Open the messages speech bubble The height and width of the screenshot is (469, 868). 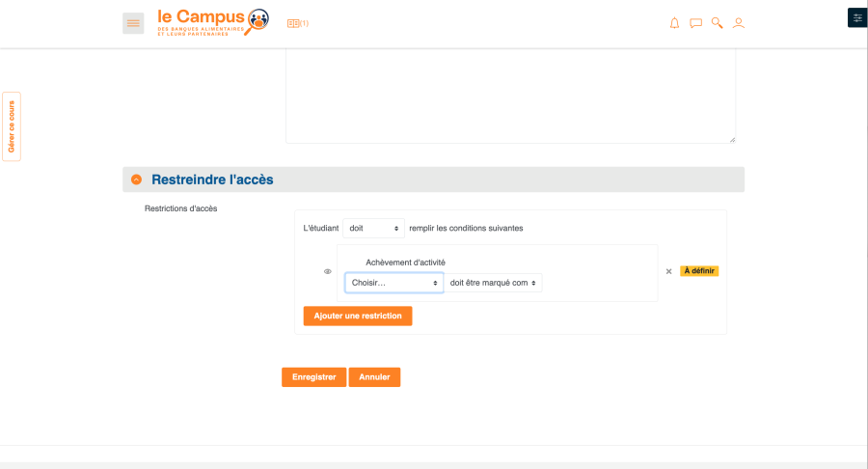695,23
